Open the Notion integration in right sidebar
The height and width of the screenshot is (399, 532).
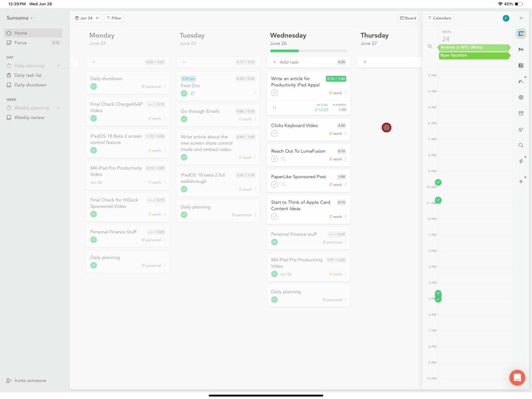click(x=521, y=65)
